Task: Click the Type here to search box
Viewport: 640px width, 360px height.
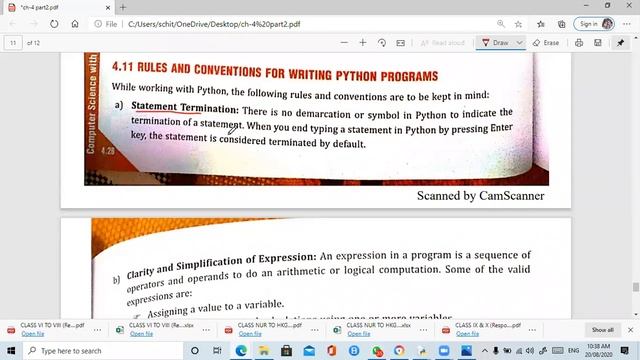Action: point(103,351)
